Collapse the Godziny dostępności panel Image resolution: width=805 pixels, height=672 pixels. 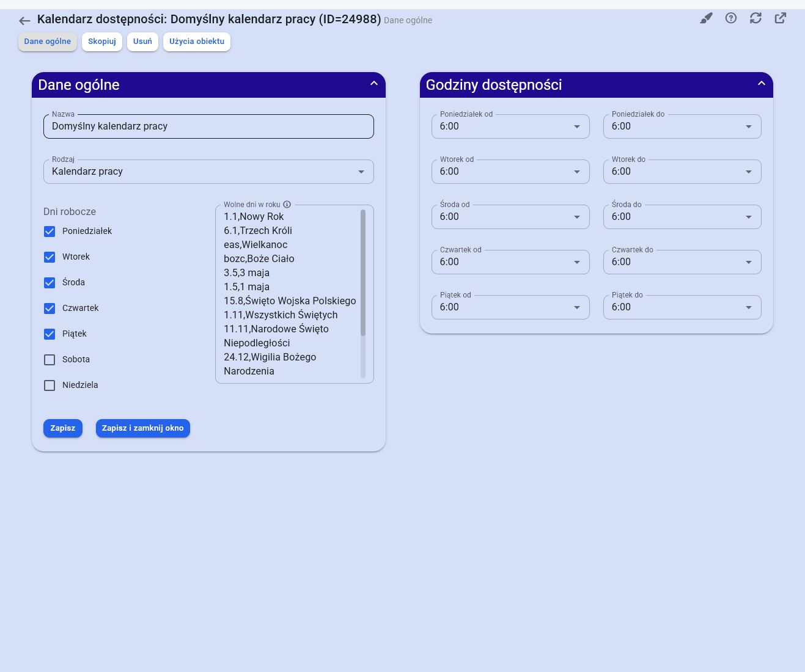[x=762, y=84]
